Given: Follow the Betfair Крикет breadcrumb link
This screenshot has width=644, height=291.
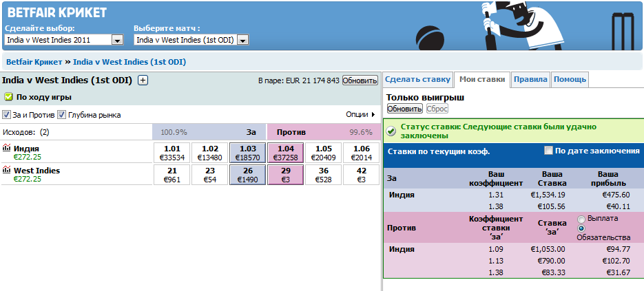Looking at the screenshot, I should click(34, 62).
